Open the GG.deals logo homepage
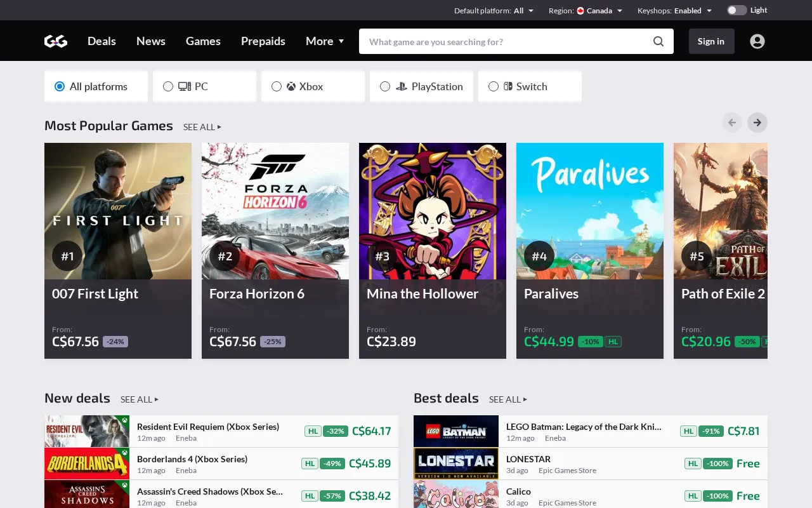Screen dimensions: 812x508 (x=56, y=41)
